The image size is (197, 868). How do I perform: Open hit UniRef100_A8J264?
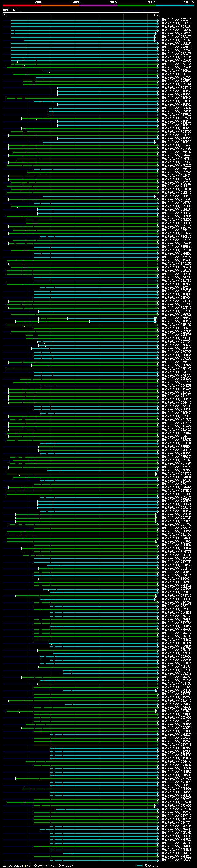177,26
